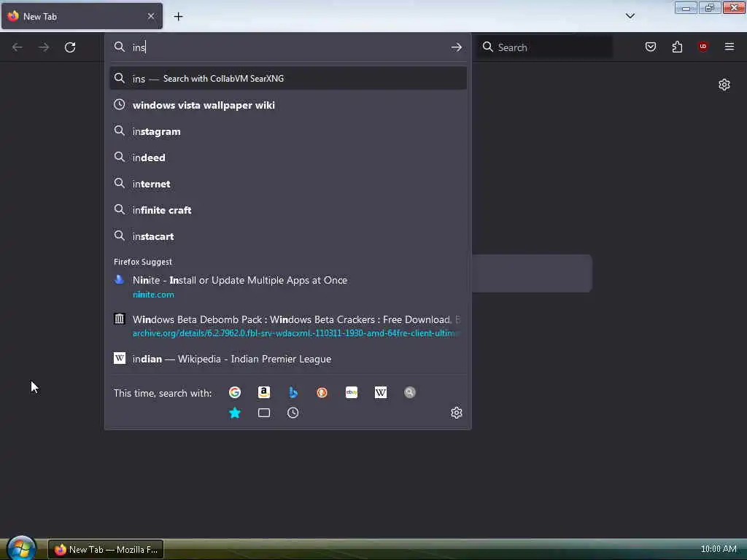The width and height of the screenshot is (747, 560).
Task: Open 'indian — Wikipedia' Indian Premier League suggestion
Action: pyautogui.click(x=287, y=359)
